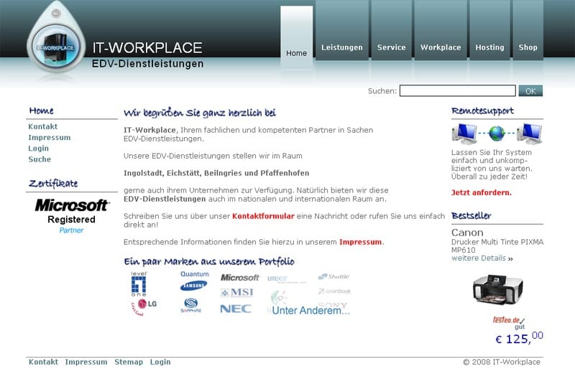Click the € 125,00 price

tap(519, 337)
